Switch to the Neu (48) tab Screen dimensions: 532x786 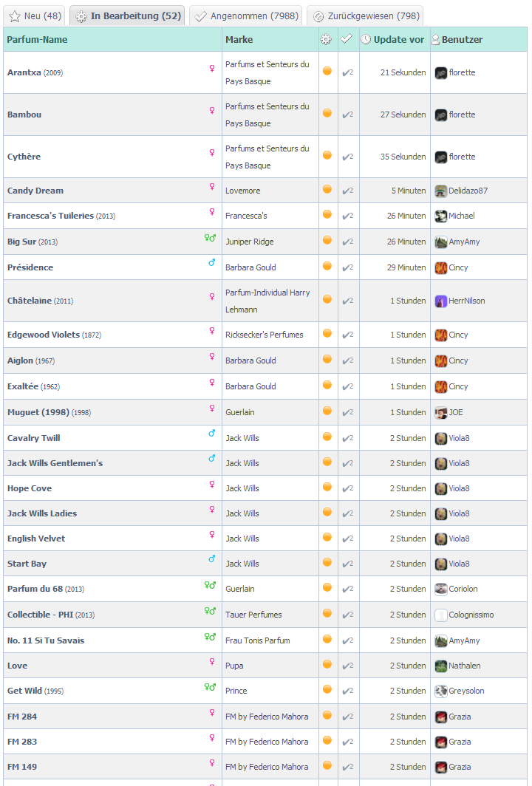point(35,16)
